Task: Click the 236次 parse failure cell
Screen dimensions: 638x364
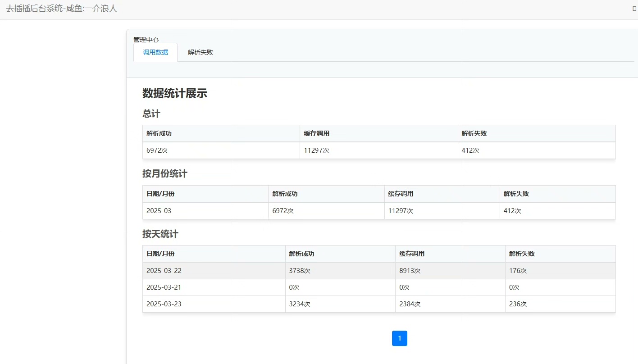Action: pos(518,304)
